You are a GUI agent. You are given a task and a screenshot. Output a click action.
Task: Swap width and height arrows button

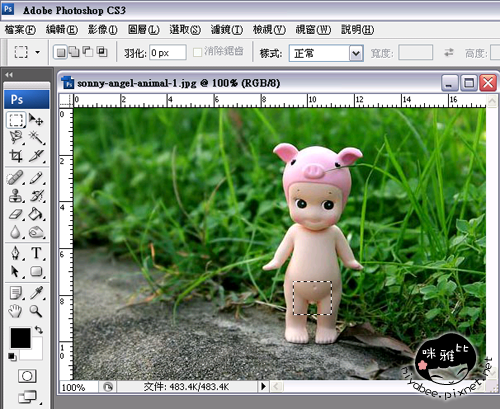coord(449,52)
